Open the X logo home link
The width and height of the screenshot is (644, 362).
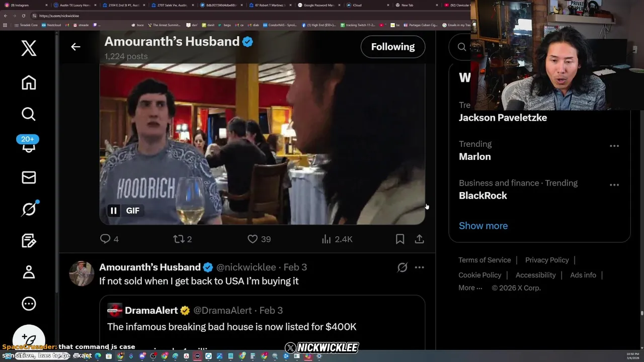tap(29, 48)
